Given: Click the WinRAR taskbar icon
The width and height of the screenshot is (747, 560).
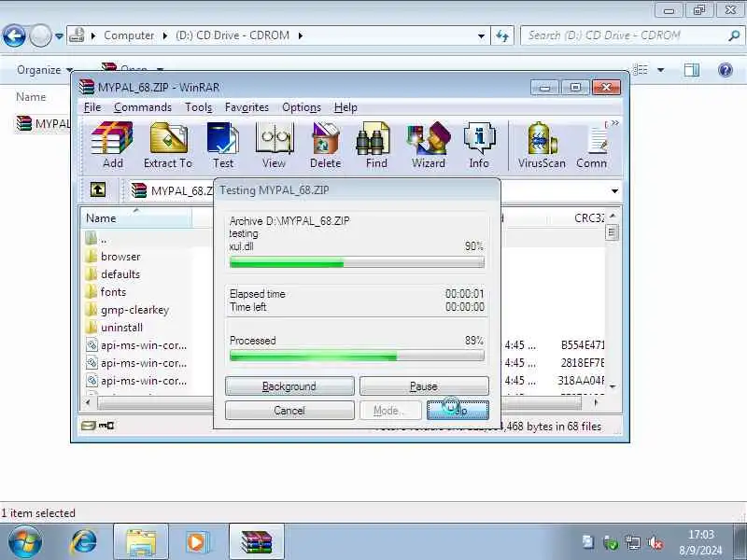Looking at the screenshot, I should 256,542.
